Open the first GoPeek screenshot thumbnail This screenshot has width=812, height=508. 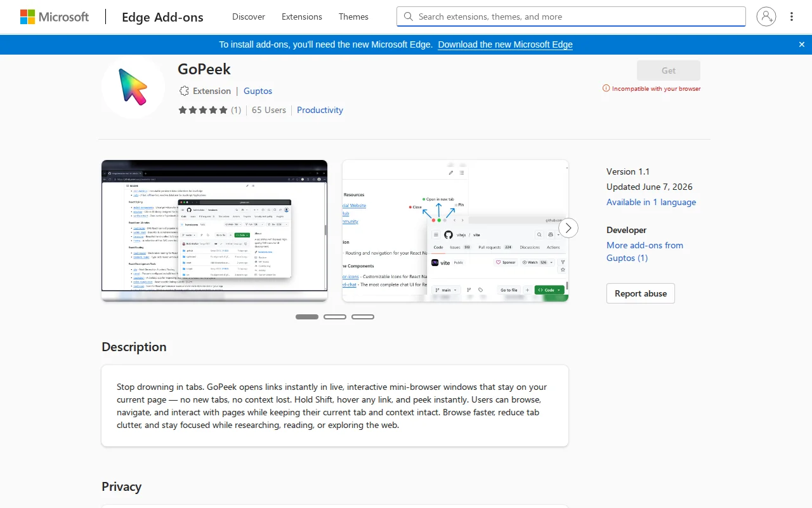214,231
